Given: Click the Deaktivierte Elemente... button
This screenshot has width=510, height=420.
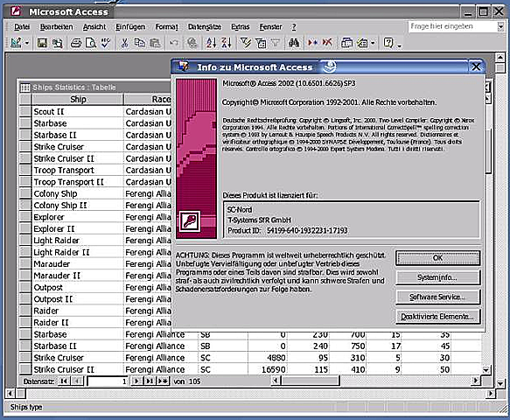Looking at the screenshot, I should pos(437,317).
